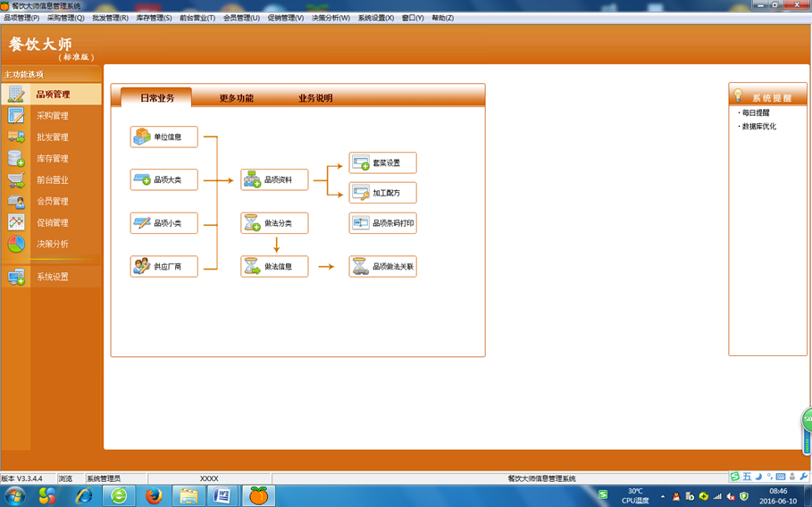Open 品项小类 subcategory module
The height and width of the screenshot is (507, 812).
click(164, 223)
